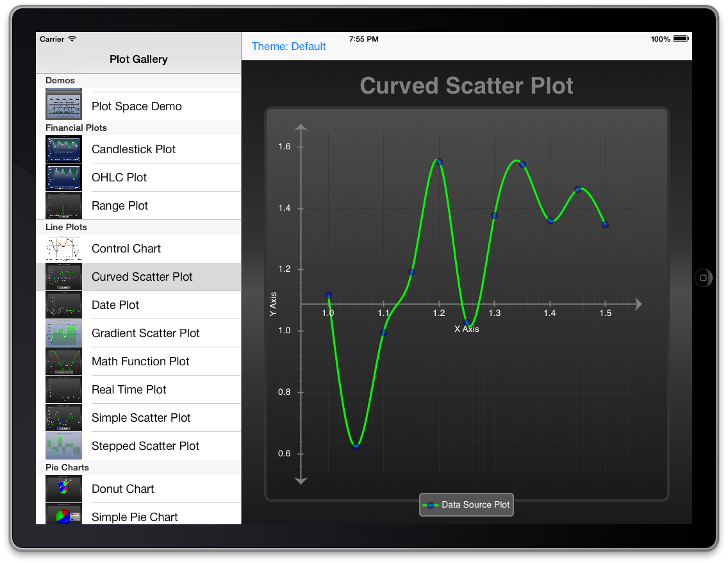Select Plot Space Demo from list
728x564 pixels.
[x=136, y=106]
